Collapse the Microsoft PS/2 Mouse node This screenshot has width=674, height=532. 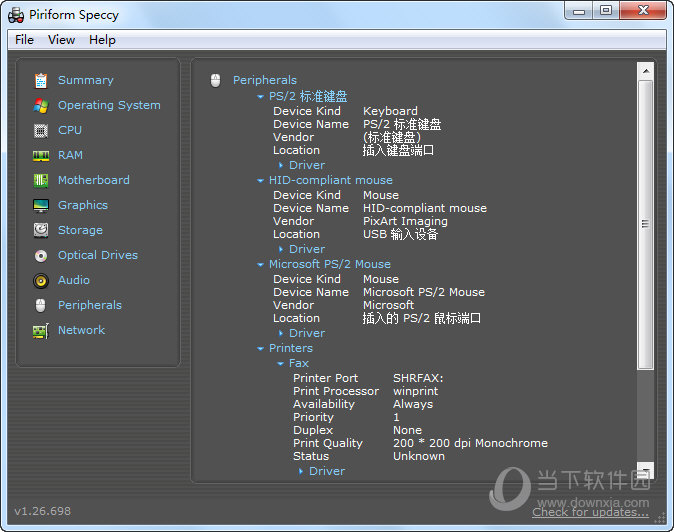[260, 264]
